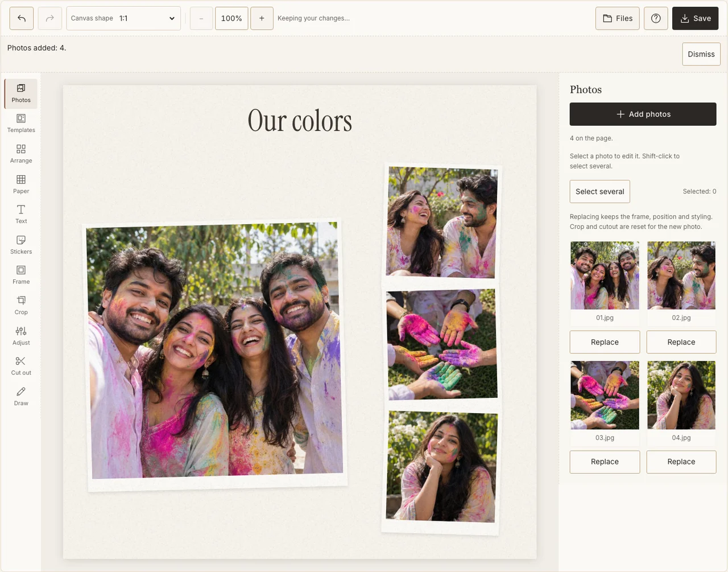Select the 01.jpg thumbnail in panel

coord(605,275)
